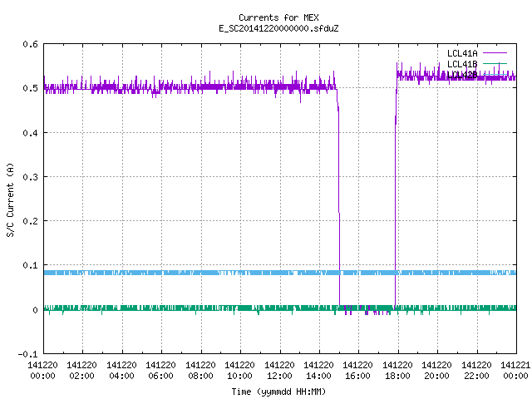
Task: Select the E_SC20141220000000.sfduZ file name subtitle
Action: coord(278,28)
